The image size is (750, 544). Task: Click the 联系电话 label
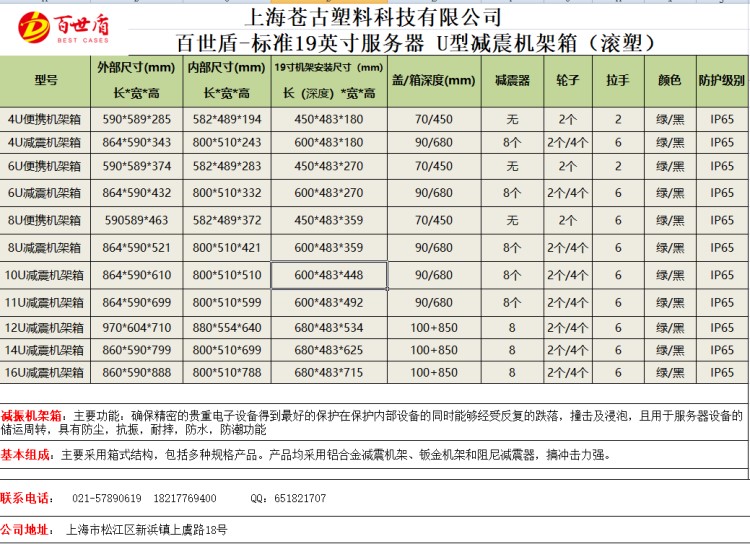[26, 497]
